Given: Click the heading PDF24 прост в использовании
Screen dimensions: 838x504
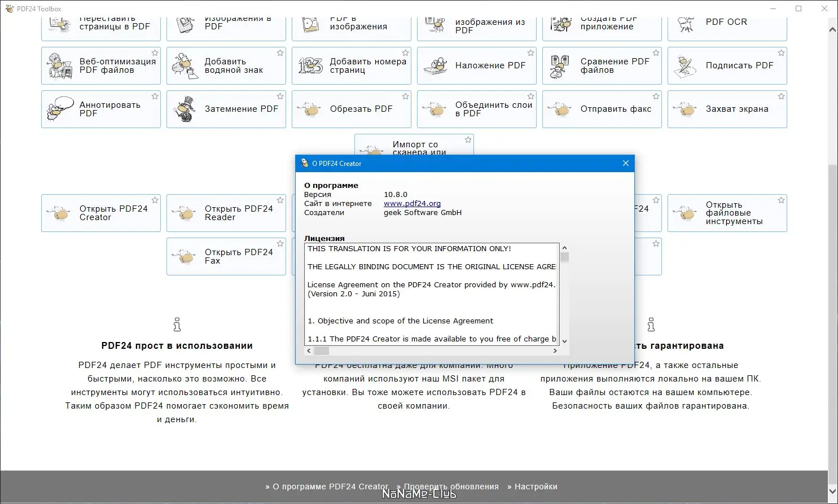Looking at the screenshot, I should point(177,345).
